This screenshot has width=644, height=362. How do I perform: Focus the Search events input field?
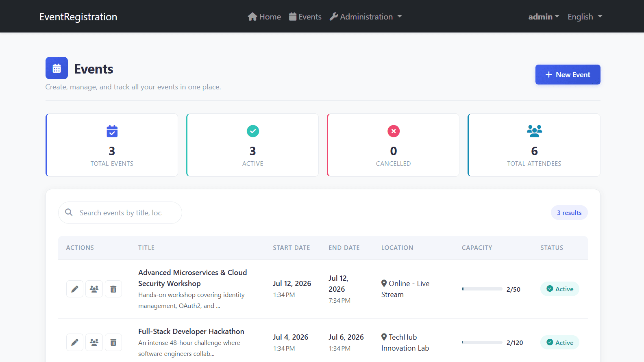[x=120, y=212]
